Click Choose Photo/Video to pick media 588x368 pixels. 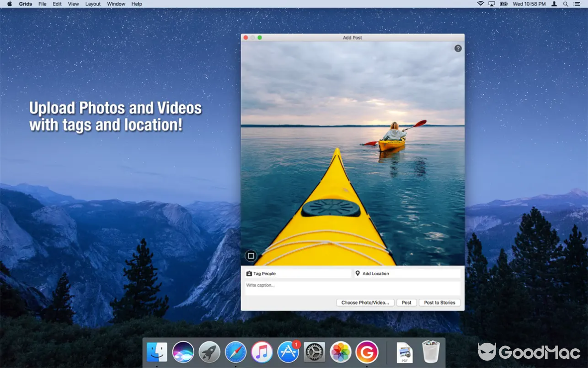[x=365, y=302]
